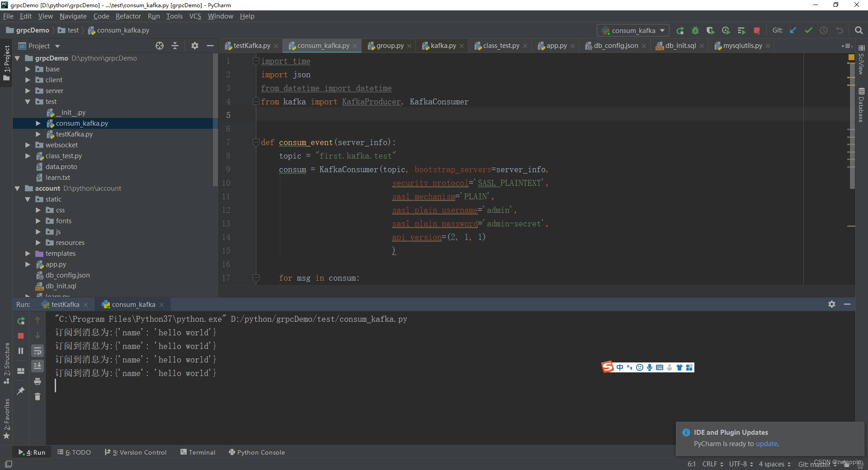Image resolution: width=868 pixels, height=470 pixels.
Task: Open the VCS menu
Action: 195,16
